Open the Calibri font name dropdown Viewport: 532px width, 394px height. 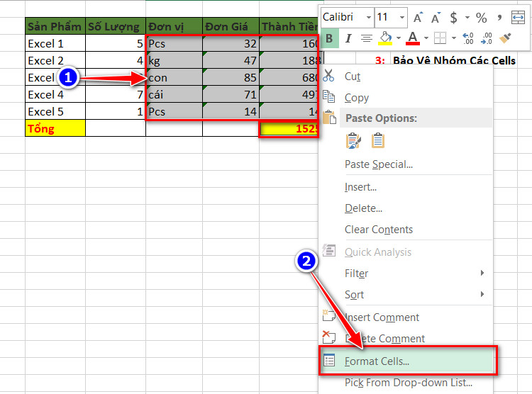(x=368, y=17)
